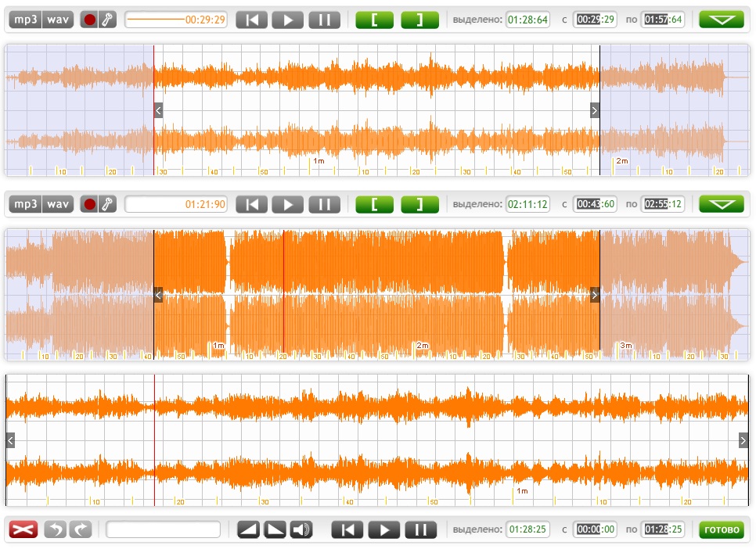
Task: Click the empty name field in bottom toolbar
Action: pyautogui.click(x=164, y=530)
